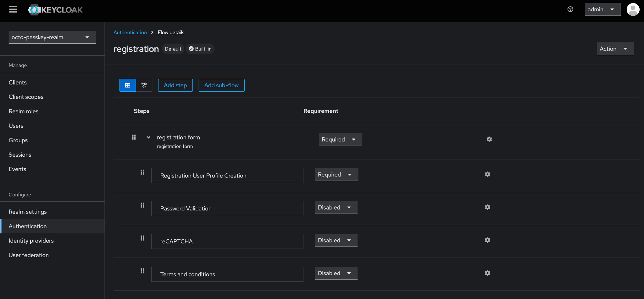Open requirement dropdown for Password Validation

tap(336, 208)
